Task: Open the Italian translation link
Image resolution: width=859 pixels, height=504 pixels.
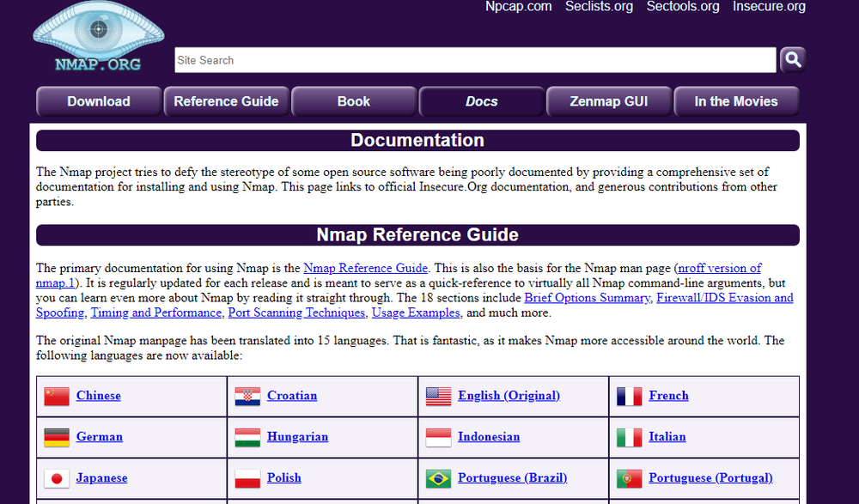Action: pyautogui.click(x=667, y=437)
